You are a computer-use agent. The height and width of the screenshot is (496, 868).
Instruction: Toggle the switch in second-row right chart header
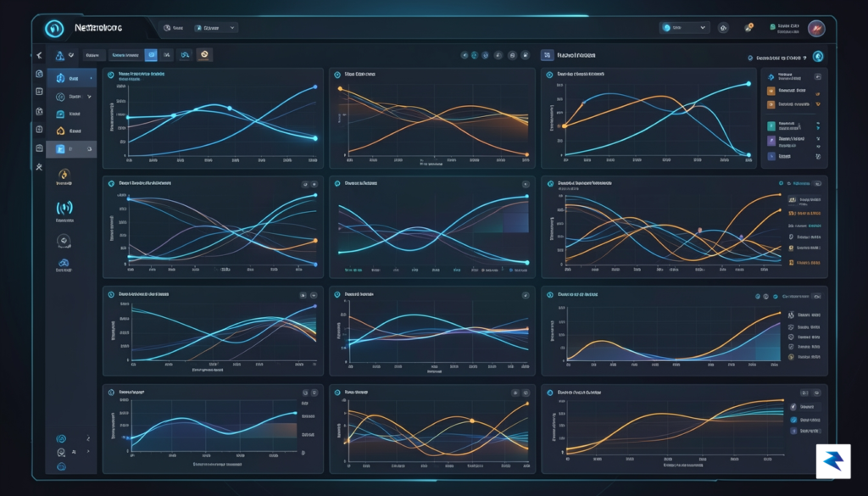(x=816, y=183)
